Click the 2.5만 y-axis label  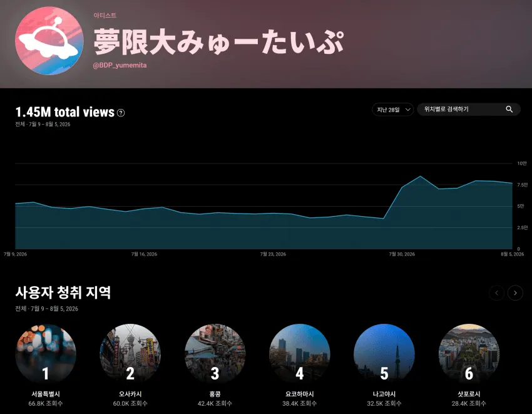[x=523, y=227]
